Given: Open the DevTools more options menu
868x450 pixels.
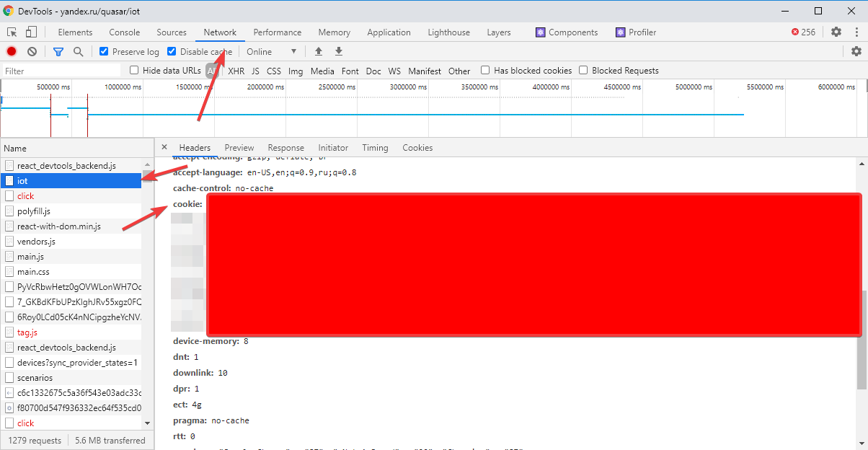Looking at the screenshot, I should [856, 32].
